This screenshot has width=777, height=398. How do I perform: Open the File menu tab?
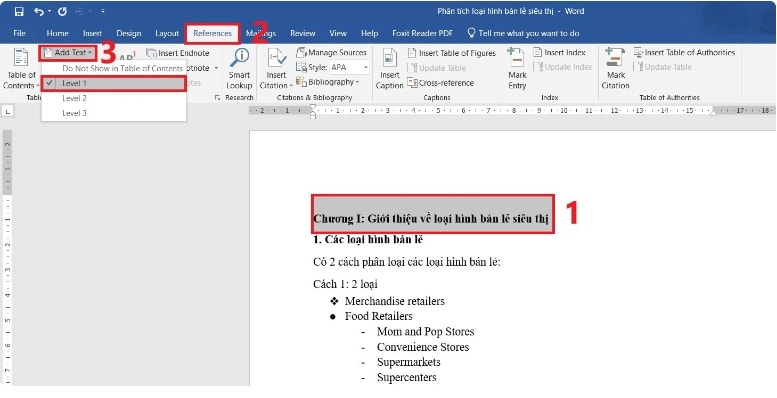tap(19, 33)
